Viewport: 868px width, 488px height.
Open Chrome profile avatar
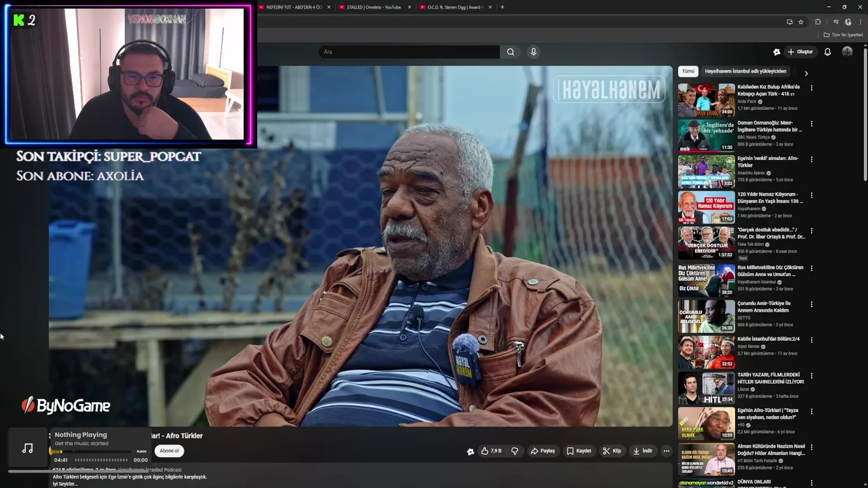pyautogui.click(x=848, y=22)
